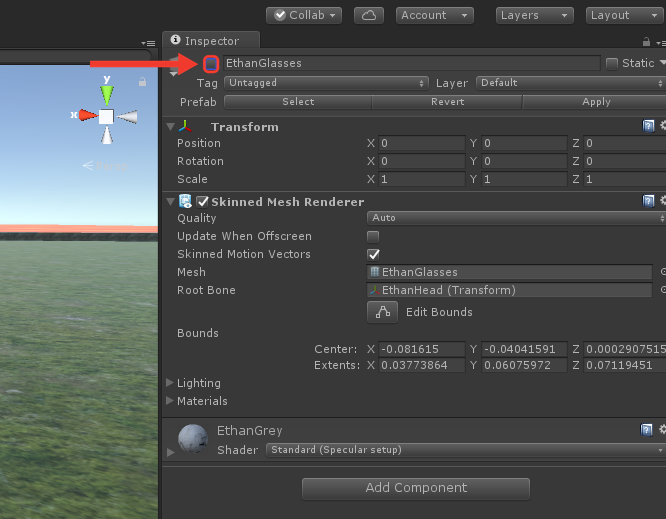Open the EthanGrey material help icon
The height and width of the screenshot is (519, 666).
pos(646,430)
